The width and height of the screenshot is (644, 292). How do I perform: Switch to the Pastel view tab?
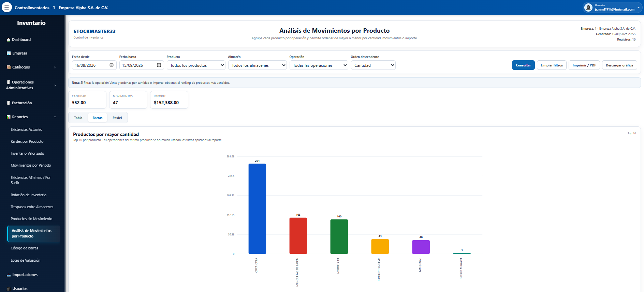tap(117, 118)
